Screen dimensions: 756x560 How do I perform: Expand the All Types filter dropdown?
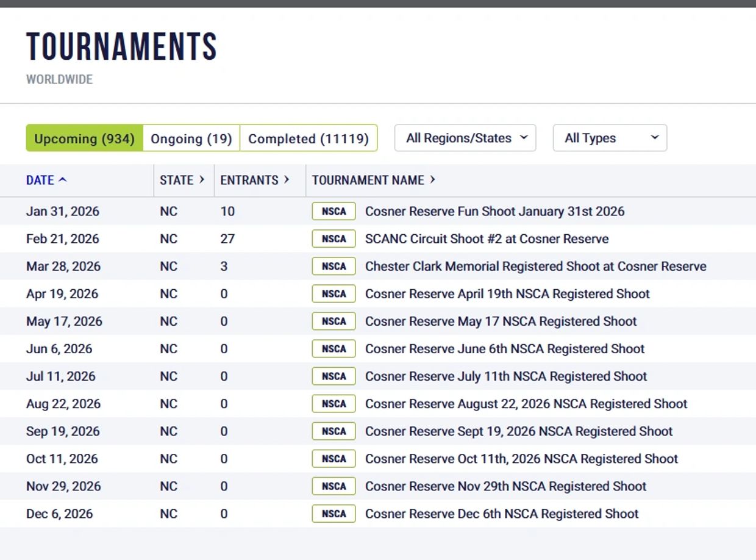coord(610,138)
